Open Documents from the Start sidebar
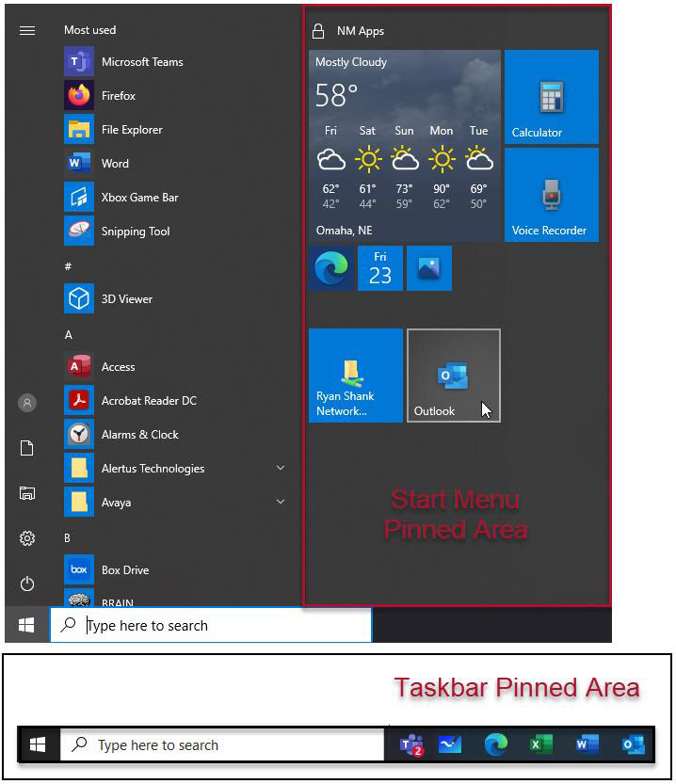The image size is (676, 784). [x=27, y=448]
